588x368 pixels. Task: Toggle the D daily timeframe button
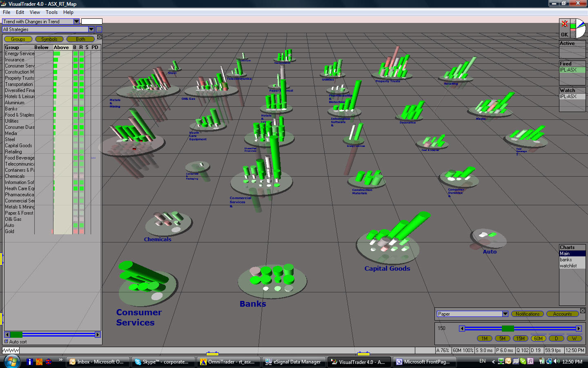tap(556, 339)
